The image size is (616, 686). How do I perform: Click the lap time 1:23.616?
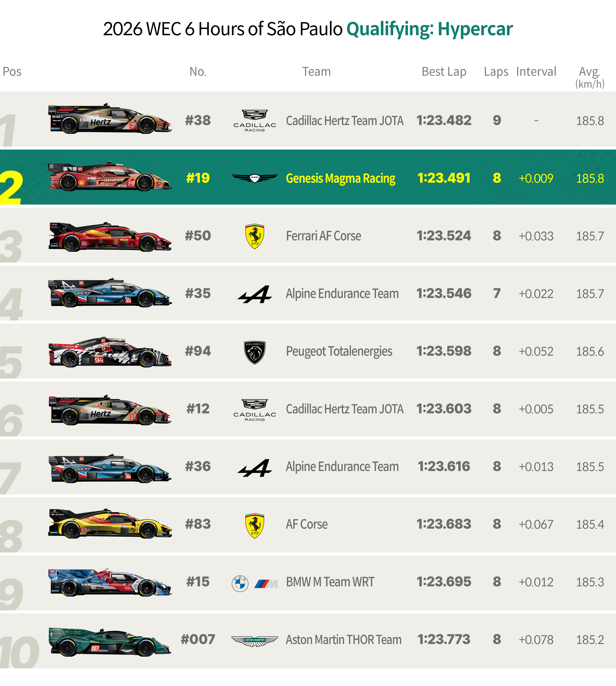pos(444,467)
